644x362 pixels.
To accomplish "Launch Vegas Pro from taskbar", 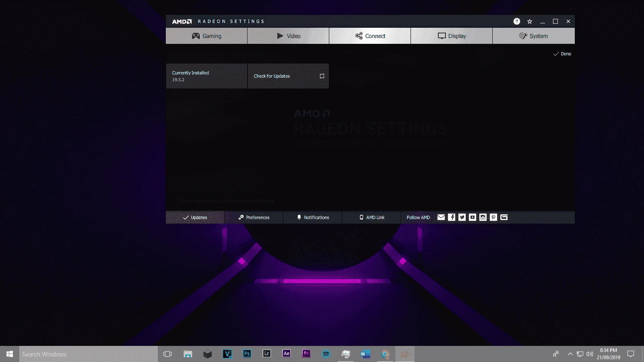I will [x=227, y=354].
